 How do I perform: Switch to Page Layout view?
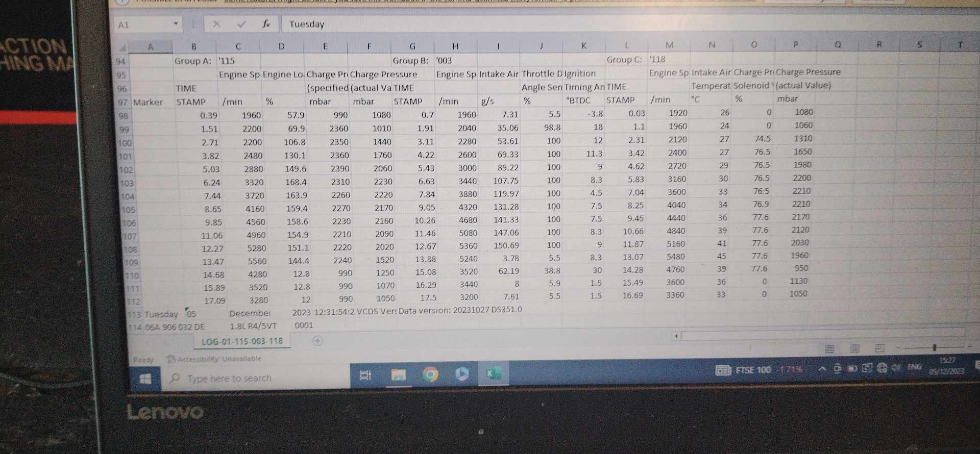tap(854, 348)
